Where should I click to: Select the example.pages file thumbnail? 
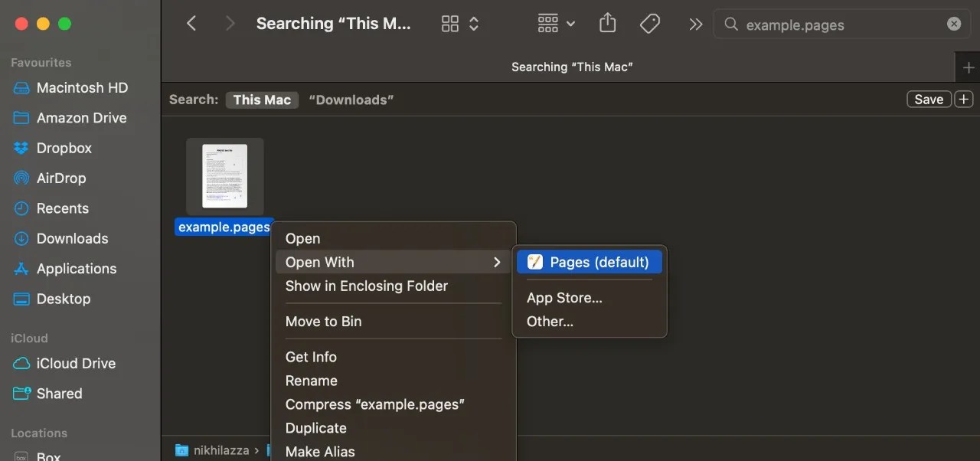tap(224, 176)
